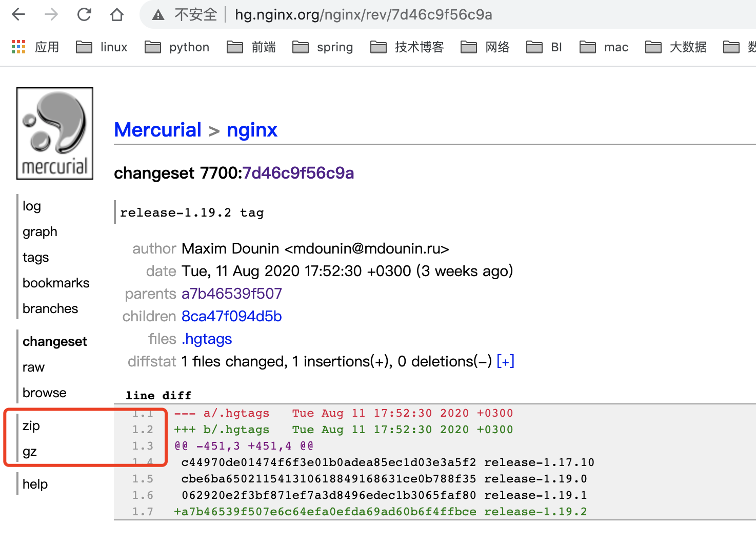Open child revision 8ca47f094d5b
This screenshot has height=543, width=756.
[x=232, y=316]
